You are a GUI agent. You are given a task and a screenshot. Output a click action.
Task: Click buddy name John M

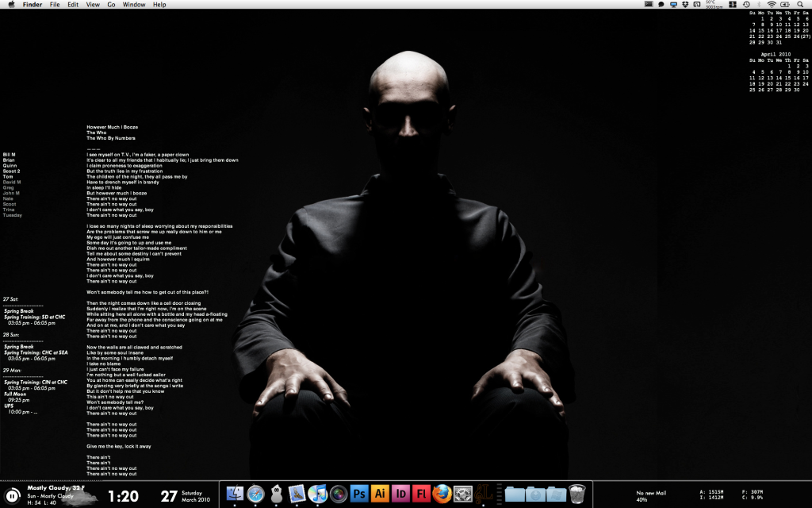pos(11,194)
